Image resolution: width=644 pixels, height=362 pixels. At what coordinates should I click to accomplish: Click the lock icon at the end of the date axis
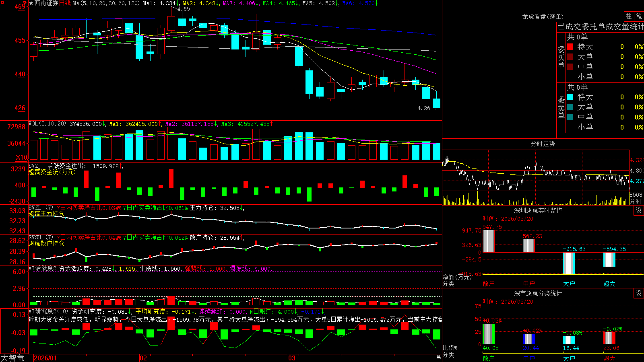pyautogui.click(x=438, y=357)
